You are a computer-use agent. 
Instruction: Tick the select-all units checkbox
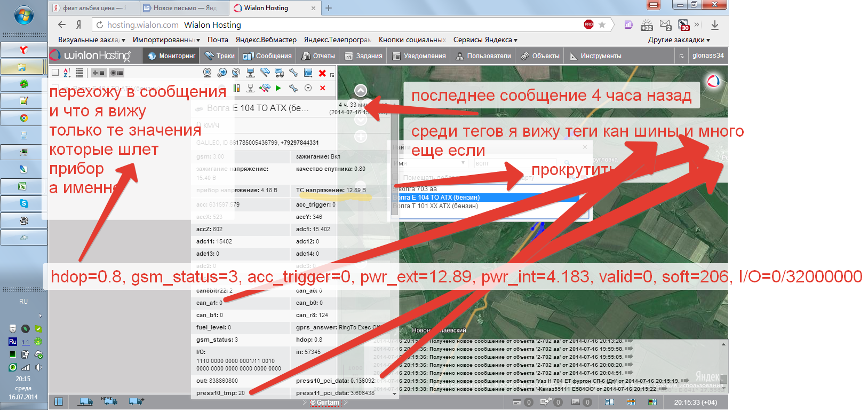click(55, 73)
